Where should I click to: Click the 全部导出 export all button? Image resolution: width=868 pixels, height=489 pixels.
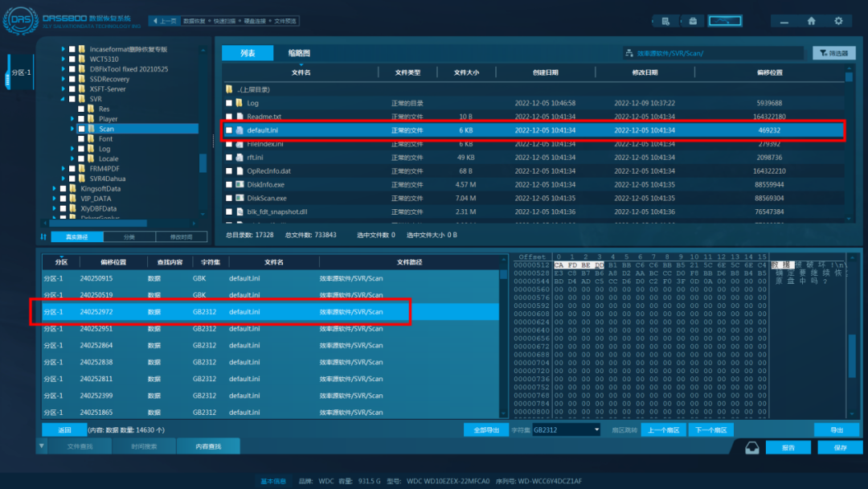(486, 429)
